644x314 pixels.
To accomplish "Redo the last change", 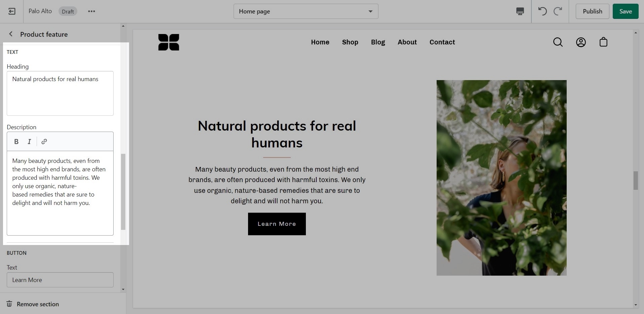I will (558, 11).
